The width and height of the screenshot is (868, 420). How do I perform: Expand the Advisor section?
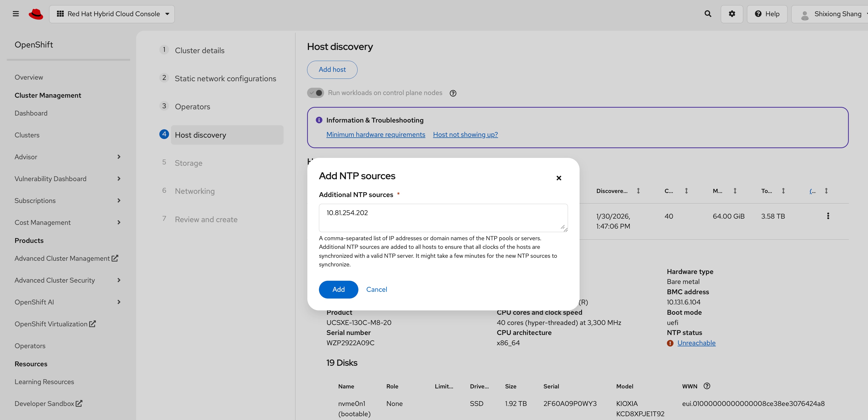(68, 157)
